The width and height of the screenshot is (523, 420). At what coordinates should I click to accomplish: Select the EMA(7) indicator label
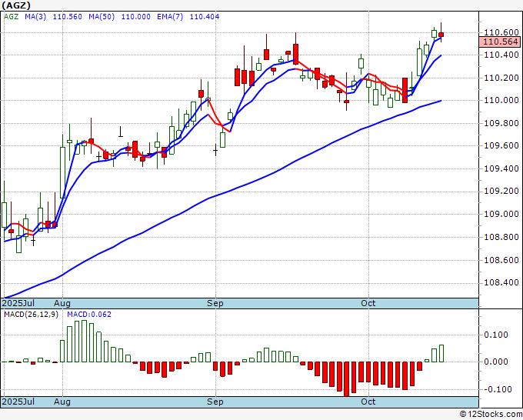pos(170,16)
